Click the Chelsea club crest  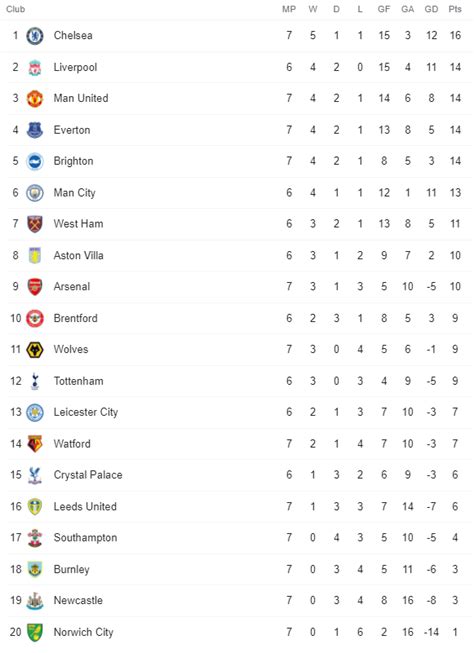tap(35, 36)
